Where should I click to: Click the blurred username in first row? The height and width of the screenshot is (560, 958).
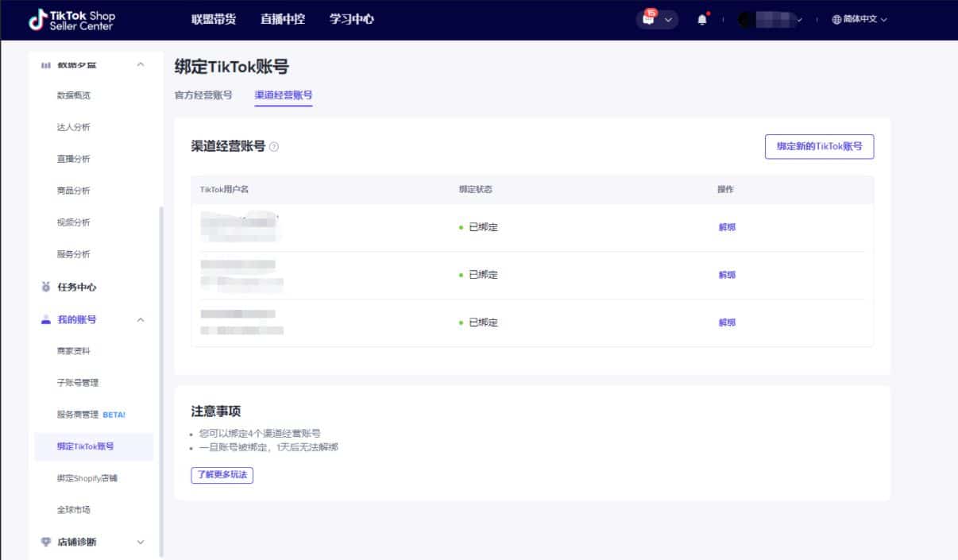tap(239, 227)
